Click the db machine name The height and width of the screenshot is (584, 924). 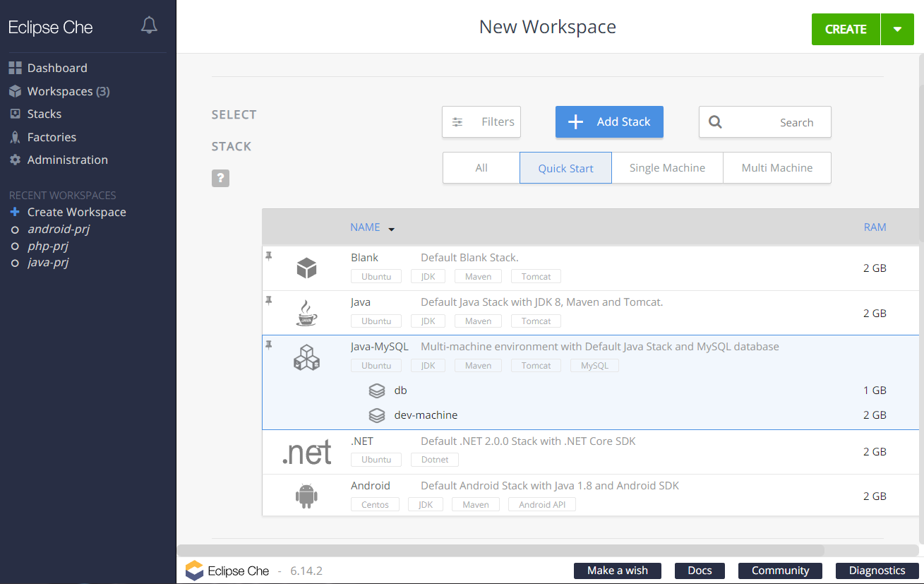400,391
